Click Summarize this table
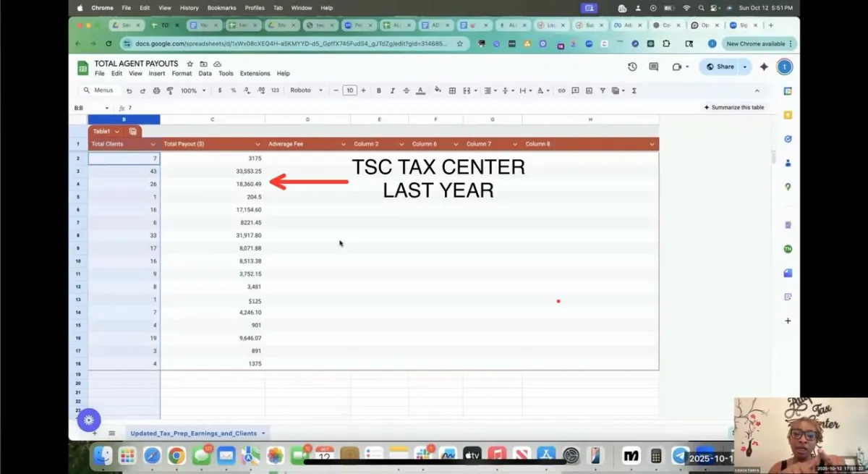 pyautogui.click(x=733, y=108)
